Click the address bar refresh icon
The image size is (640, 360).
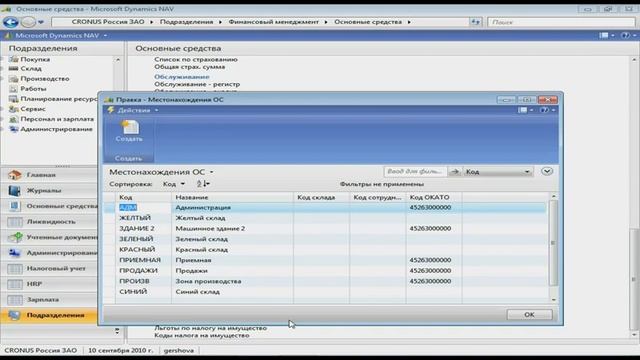475,22
